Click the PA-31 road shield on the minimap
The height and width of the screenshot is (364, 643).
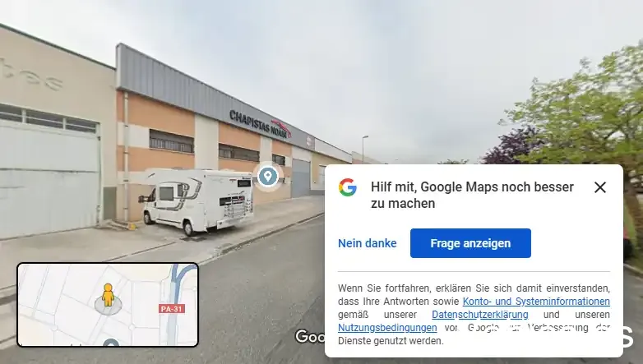click(171, 309)
